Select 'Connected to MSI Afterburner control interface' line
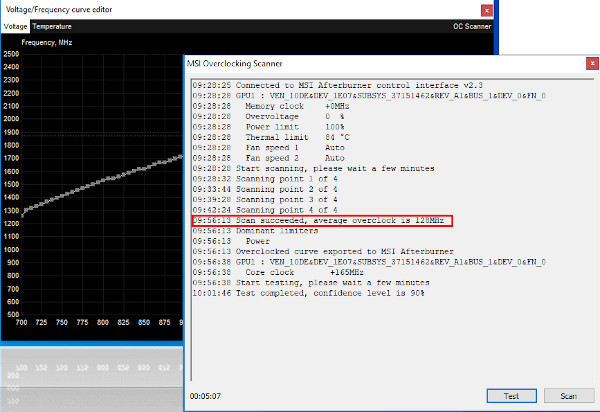 click(x=338, y=85)
